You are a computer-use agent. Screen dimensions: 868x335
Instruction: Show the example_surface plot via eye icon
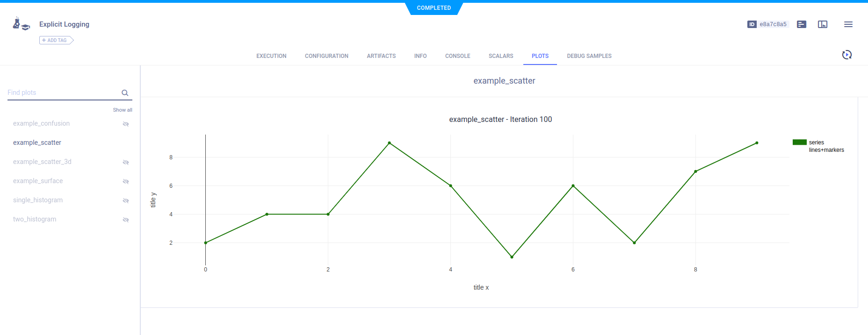126,181
